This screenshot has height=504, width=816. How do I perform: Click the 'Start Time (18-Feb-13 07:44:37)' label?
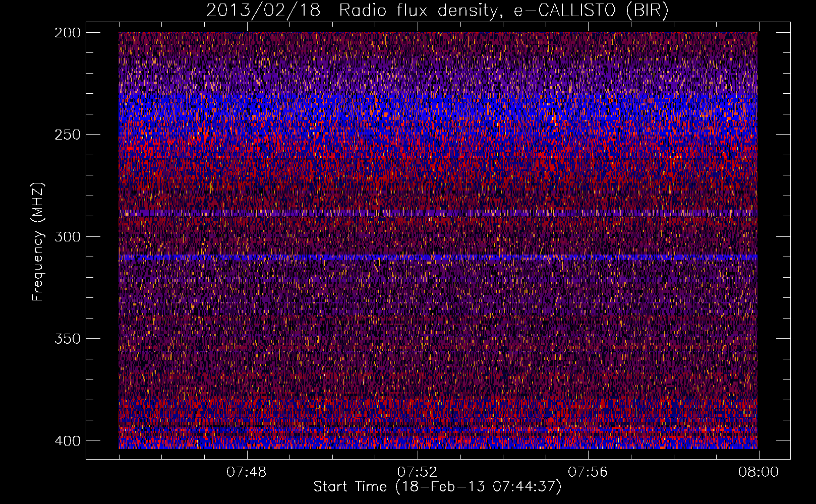(437, 487)
